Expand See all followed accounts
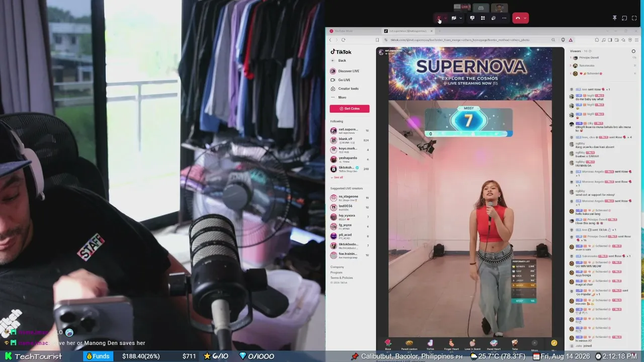Viewport: 644px width, 362px height. point(337,177)
